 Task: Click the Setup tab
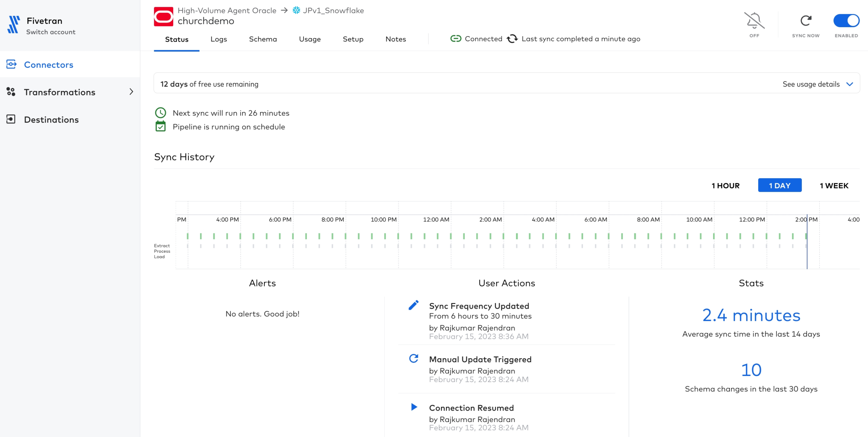[x=353, y=39]
